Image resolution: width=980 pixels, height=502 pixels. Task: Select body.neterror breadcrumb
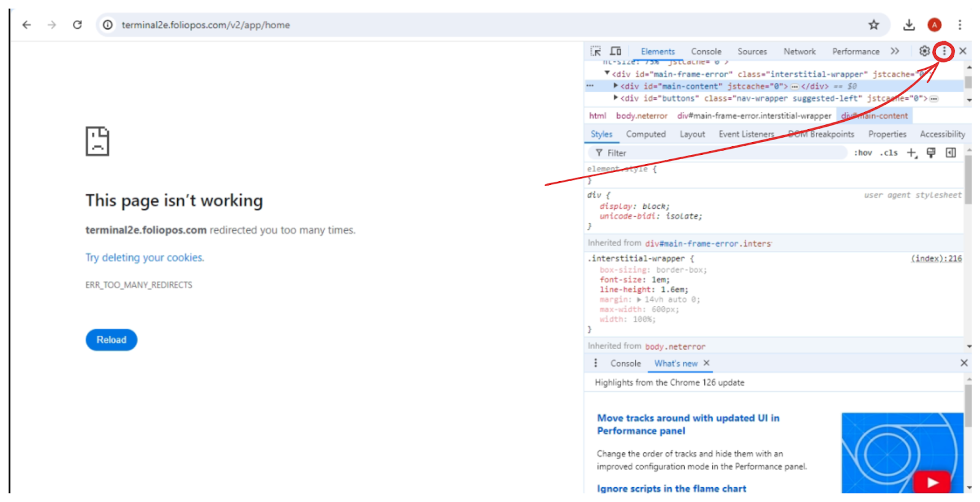641,116
